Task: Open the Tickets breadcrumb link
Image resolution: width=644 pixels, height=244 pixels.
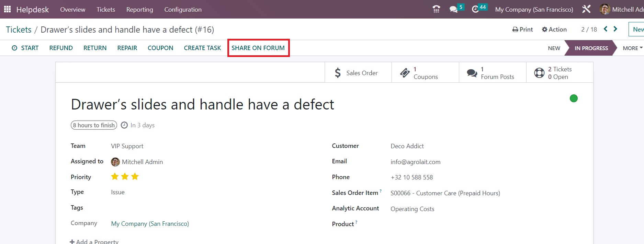Action: [x=19, y=30]
